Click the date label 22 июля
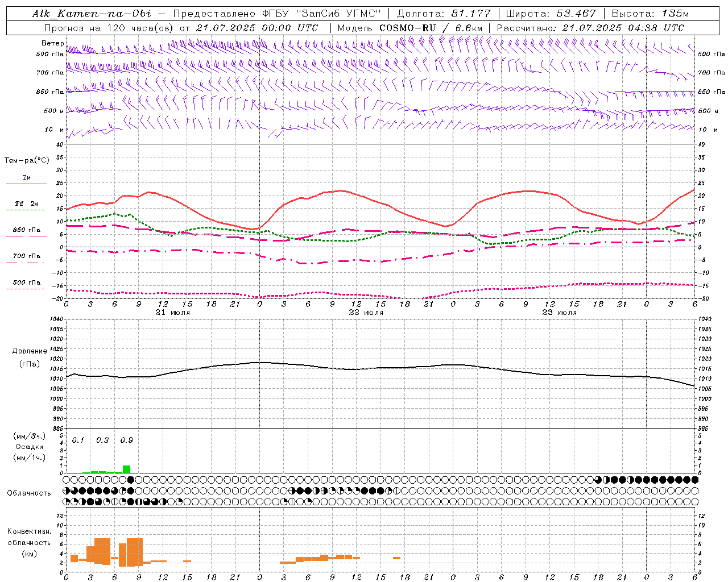This screenshot has height=582, width=728. [366, 313]
